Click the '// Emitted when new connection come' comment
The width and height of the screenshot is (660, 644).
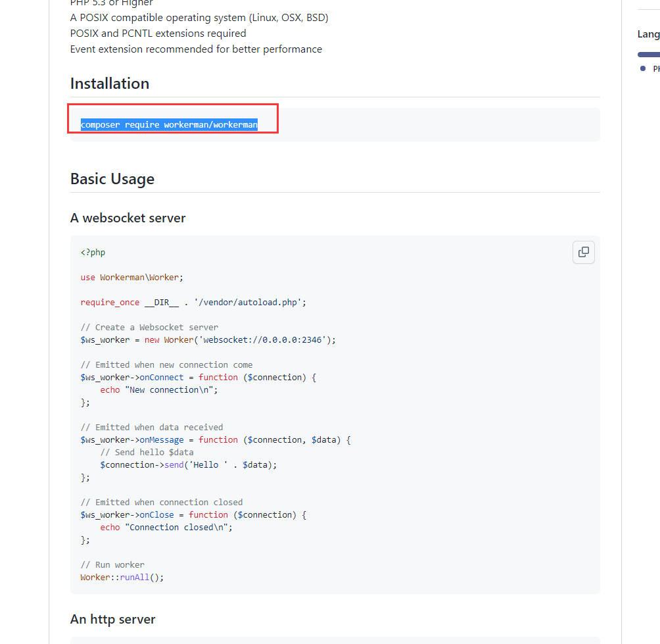click(x=167, y=364)
